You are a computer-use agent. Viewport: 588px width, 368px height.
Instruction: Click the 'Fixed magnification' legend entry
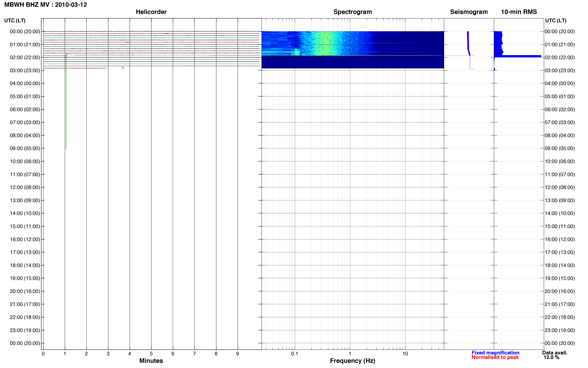coord(495,352)
